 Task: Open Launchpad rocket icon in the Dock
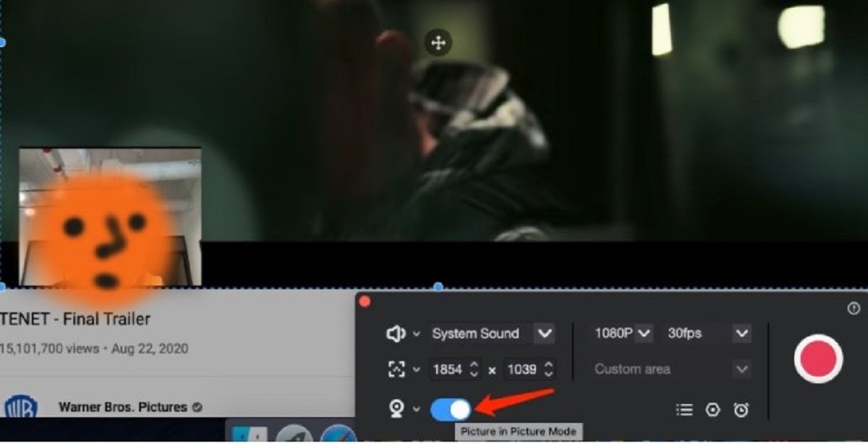294,434
